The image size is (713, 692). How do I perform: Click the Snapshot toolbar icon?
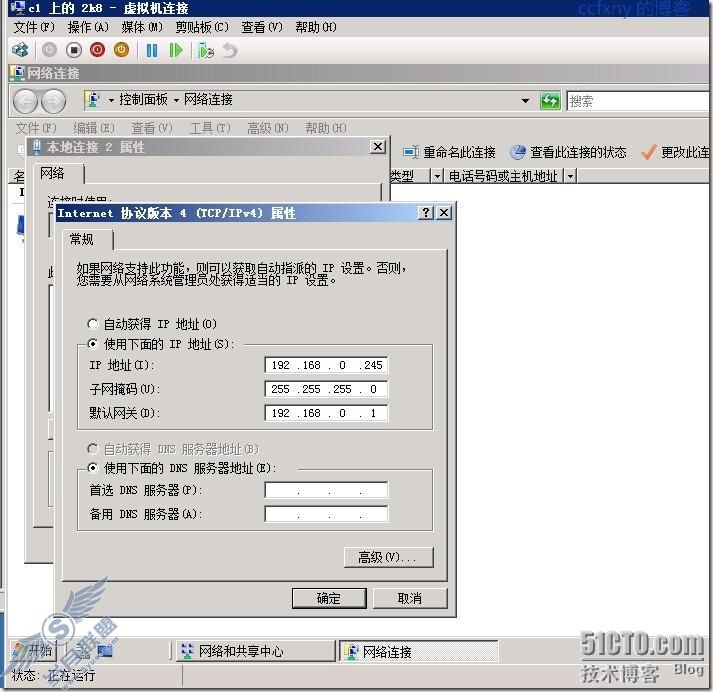[206, 50]
